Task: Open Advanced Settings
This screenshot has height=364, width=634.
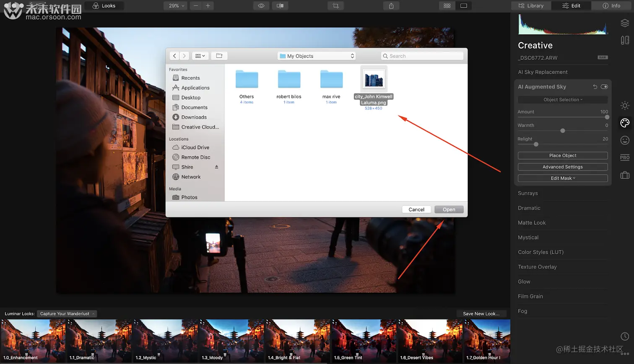Action: point(563,167)
